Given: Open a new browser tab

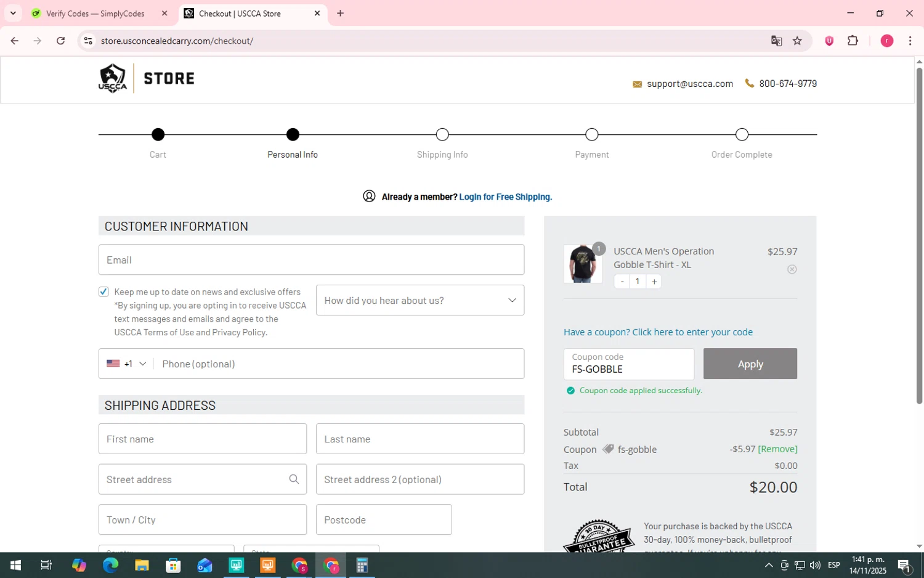Looking at the screenshot, I should [x=340, y=13].
